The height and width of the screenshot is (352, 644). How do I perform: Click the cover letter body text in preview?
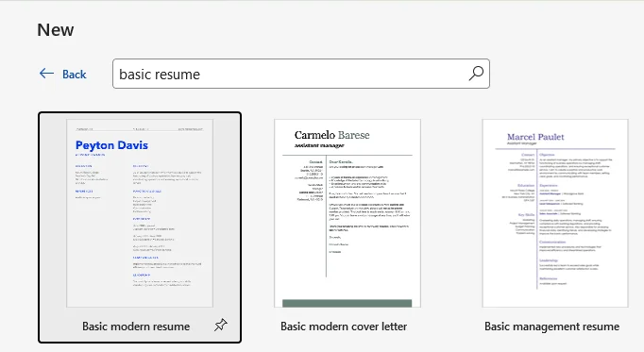pos(369,207)
